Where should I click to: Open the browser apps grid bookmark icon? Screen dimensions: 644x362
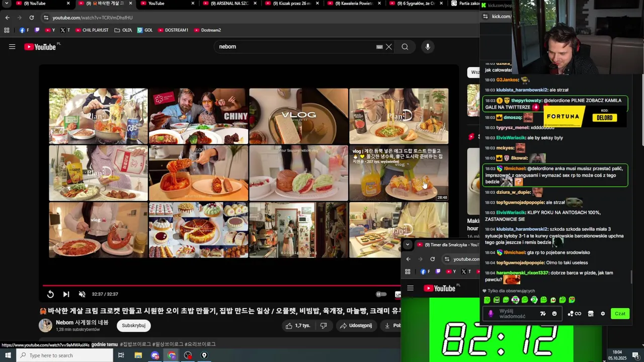tap(7, 30)
